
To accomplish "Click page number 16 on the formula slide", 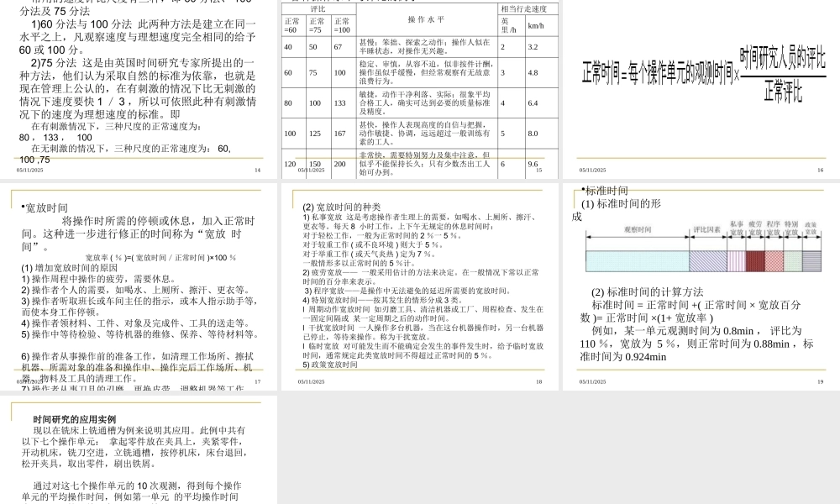I will click(x=820, y=170).
